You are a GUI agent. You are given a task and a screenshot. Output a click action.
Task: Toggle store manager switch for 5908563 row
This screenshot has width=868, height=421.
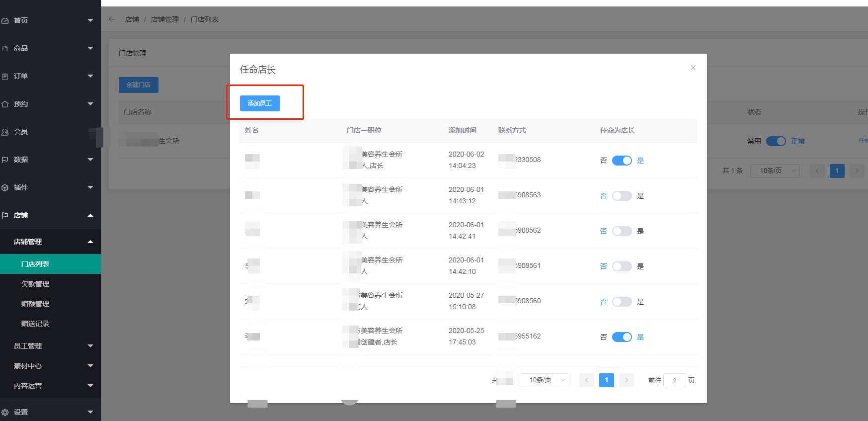622,196
